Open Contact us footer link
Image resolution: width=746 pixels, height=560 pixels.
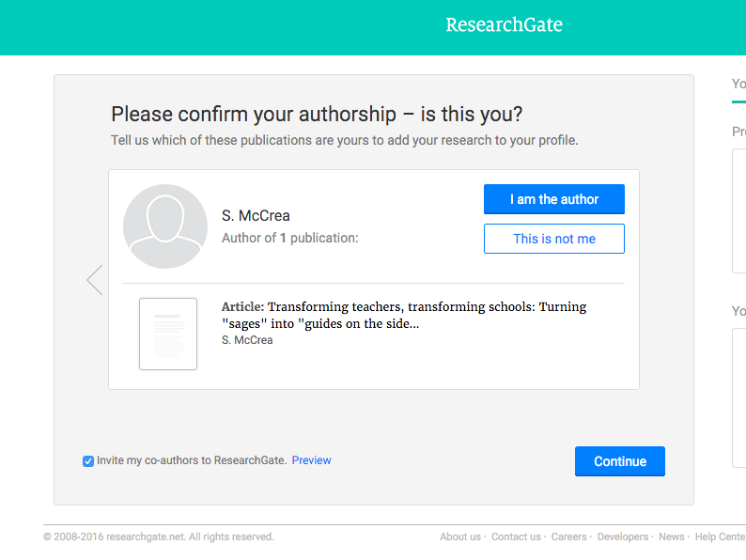coord(516,537)
